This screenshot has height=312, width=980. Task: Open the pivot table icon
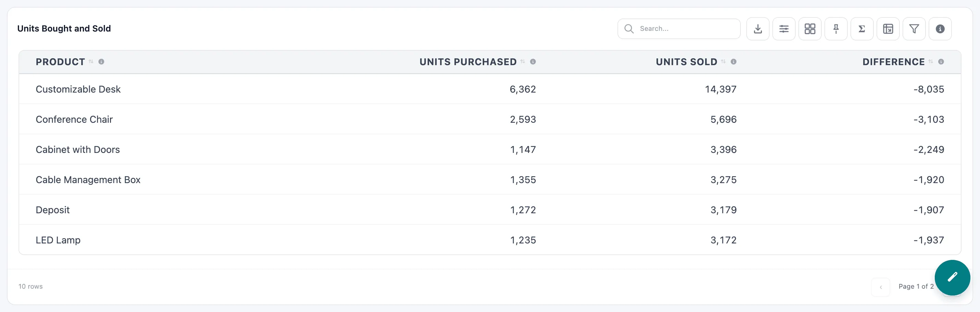pyautogui.click(x=888, y=29)
